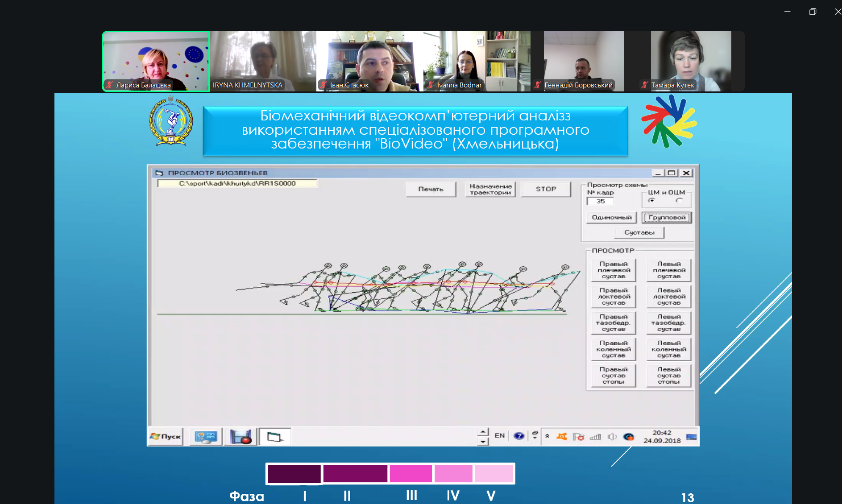Viewport: 842px width, 504px height.
Task: Click the security flag alert tray icon
Action: coord(578,437)
